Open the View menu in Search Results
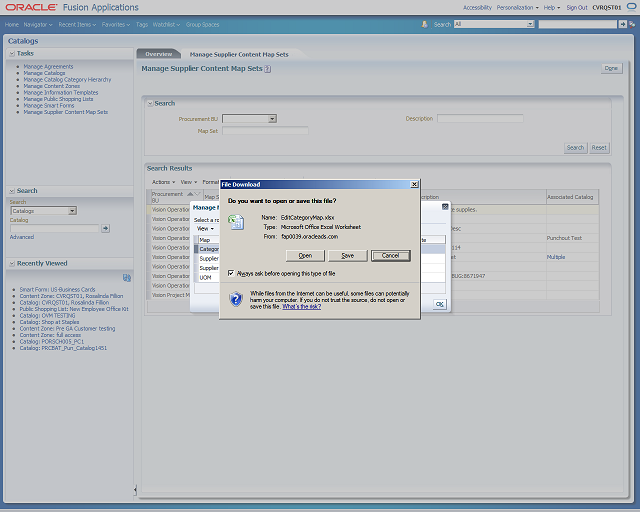Viewport: 640px width, 512px height. point(189,182)
